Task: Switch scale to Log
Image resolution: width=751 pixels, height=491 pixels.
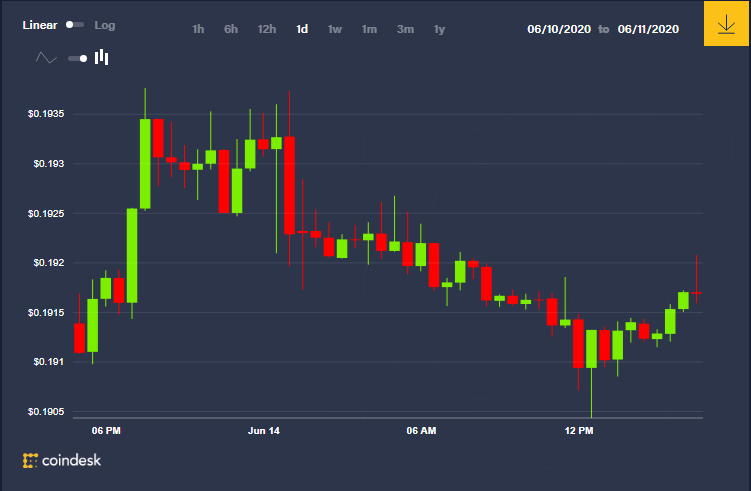Action: point(104,25)
